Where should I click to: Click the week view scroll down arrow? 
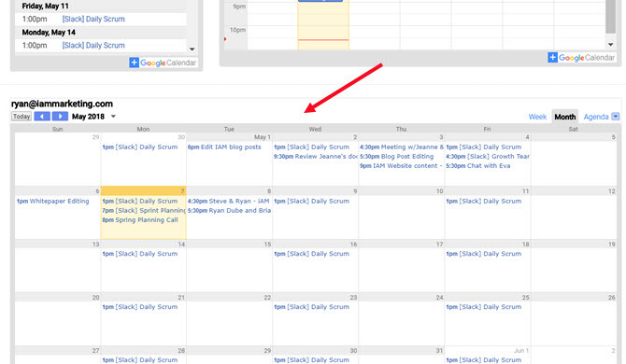point(610,44)
